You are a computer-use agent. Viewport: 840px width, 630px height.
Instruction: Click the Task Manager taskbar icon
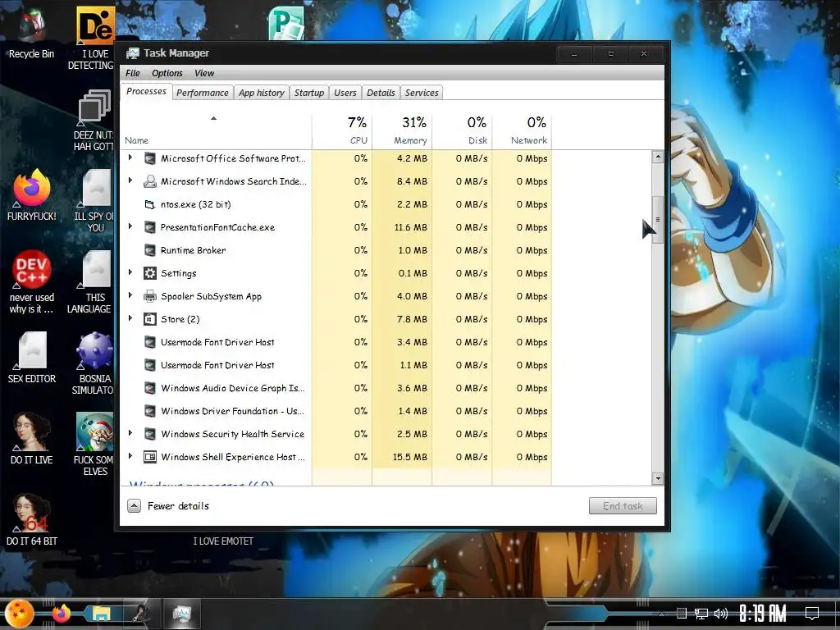(181, 614)
